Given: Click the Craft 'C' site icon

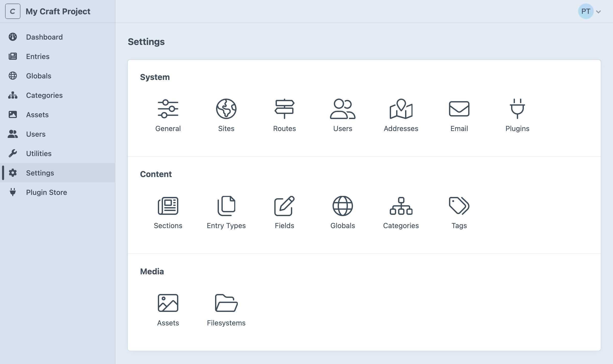Looking at the screenshot, I should tap(13, 11).
